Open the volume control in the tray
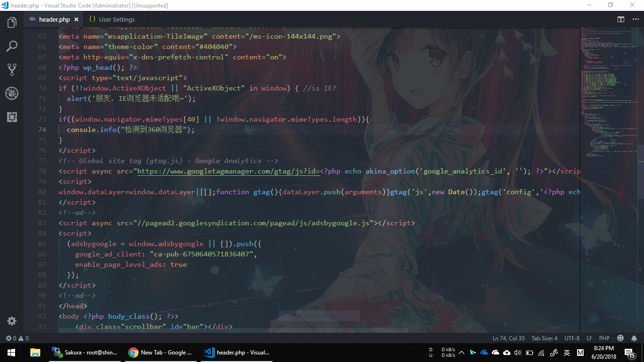Screen dimensions: 644x362 tap(518, 352)
